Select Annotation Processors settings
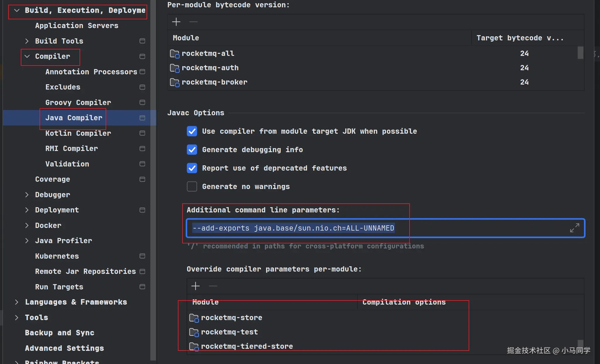This screenshot has width=600, height=364. pyautogui.click(x=91, y=72)
